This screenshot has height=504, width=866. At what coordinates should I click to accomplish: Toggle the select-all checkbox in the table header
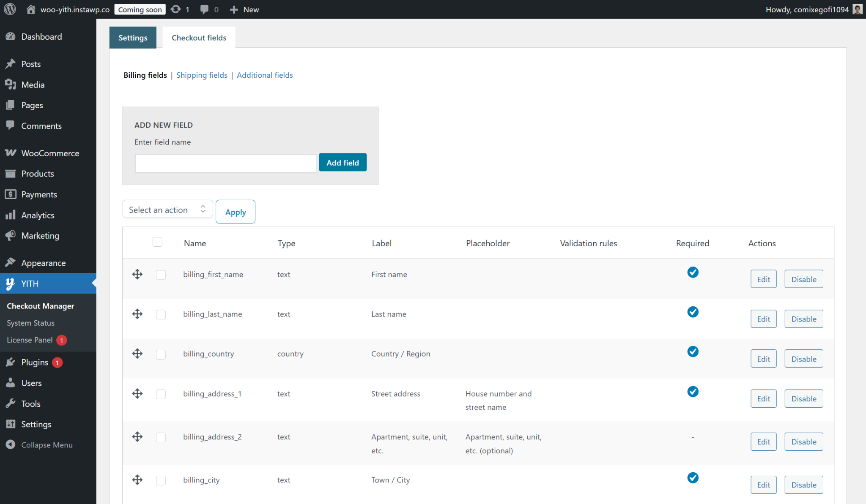[157, 242]
